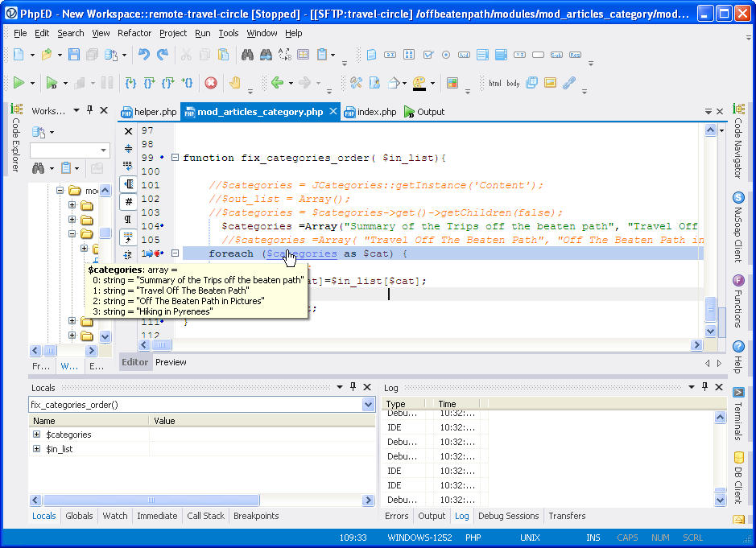Screen dimensions: 756x548
Task: Click the Step Into braces debug icon
Action: point(130,82)
